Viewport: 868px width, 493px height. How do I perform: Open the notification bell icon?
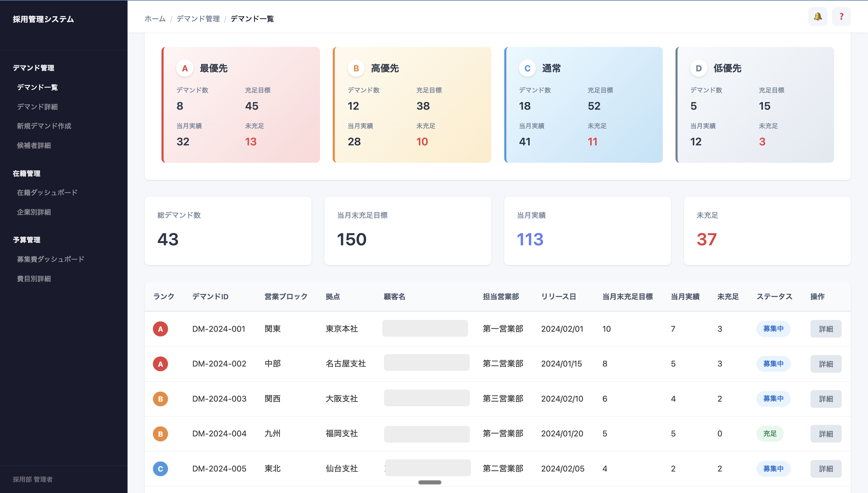pos(818,16)
